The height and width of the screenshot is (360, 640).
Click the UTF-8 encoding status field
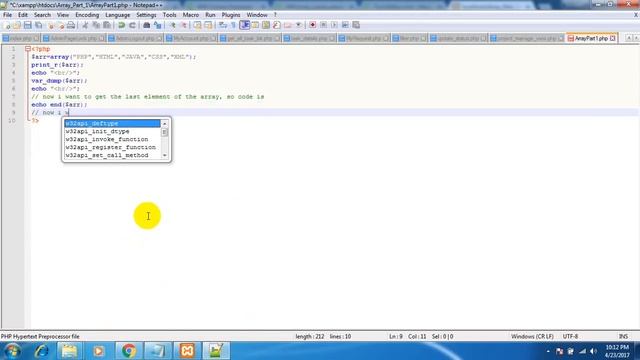[x=570, y=336]
